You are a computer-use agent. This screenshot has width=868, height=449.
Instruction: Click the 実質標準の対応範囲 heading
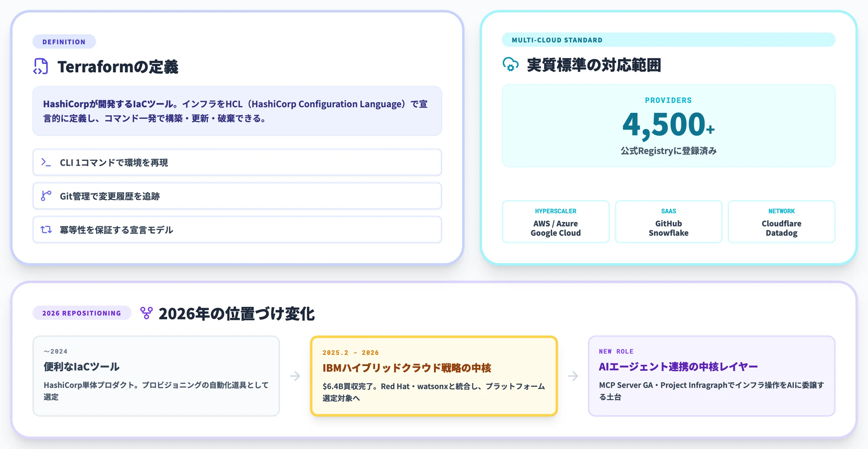[x=594, y=65]
